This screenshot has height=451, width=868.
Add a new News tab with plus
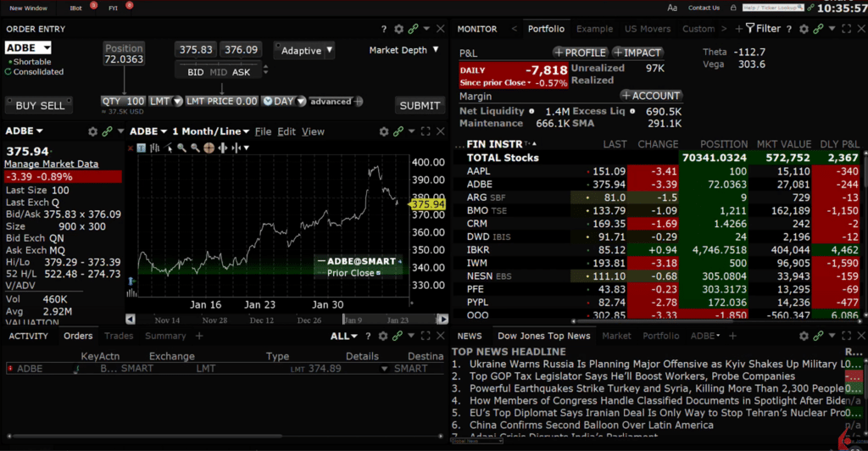pos(732,336)
